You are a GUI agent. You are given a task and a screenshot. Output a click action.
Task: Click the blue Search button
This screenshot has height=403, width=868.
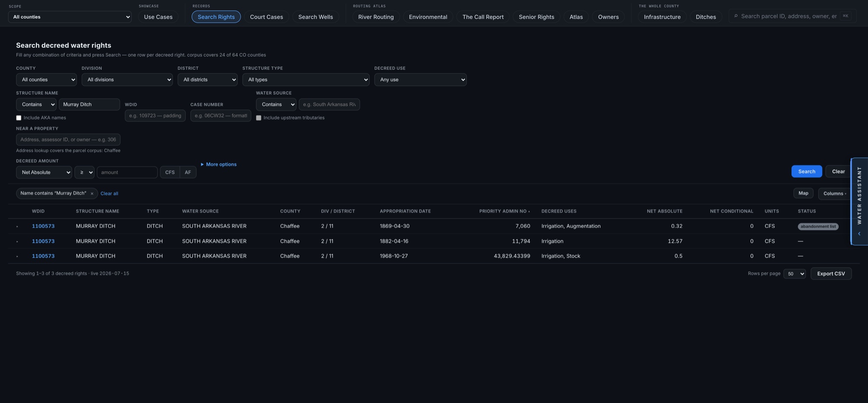pyautogui.click(x=807, y=171)
